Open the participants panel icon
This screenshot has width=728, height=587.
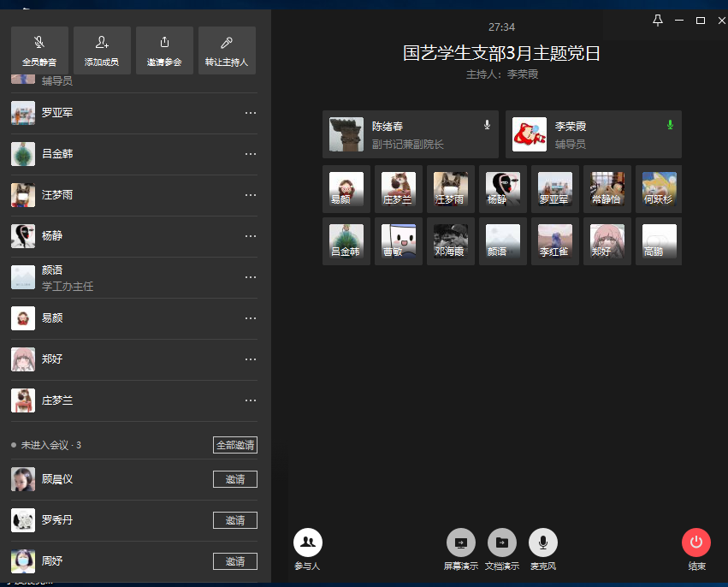coord(307,543)
